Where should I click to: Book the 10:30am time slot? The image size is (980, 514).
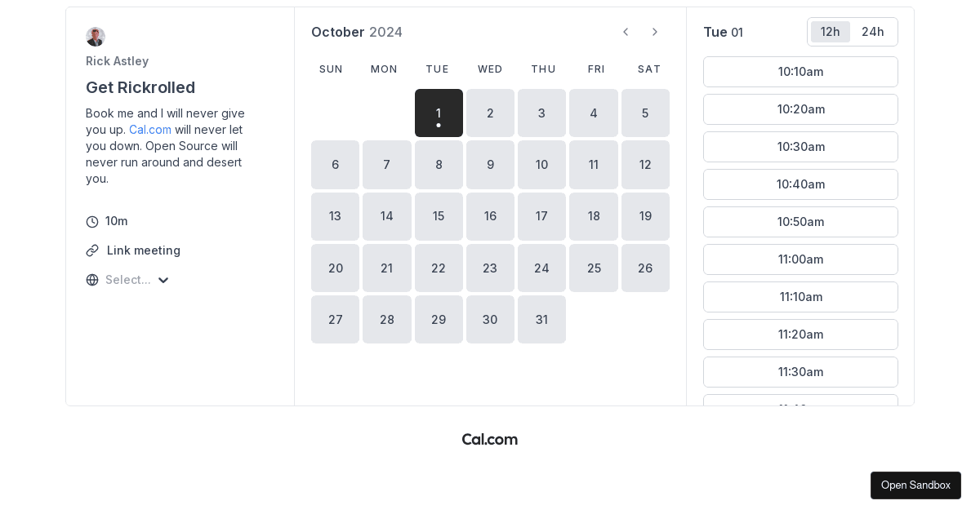(x=800, y=147)
